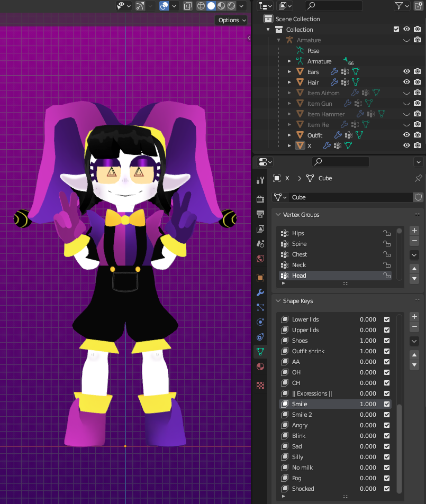426x504 pixels.
Task: Open the World properties tab
Action: point(260,259)
